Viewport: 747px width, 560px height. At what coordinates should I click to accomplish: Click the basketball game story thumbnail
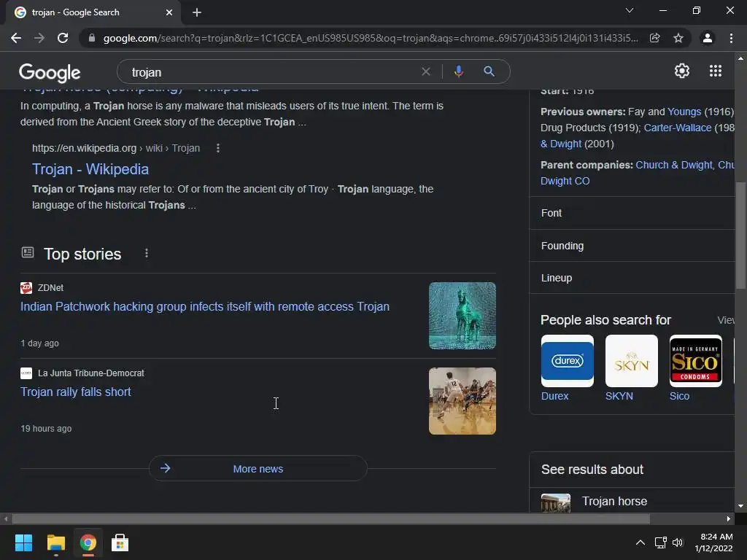pos(462,401)
